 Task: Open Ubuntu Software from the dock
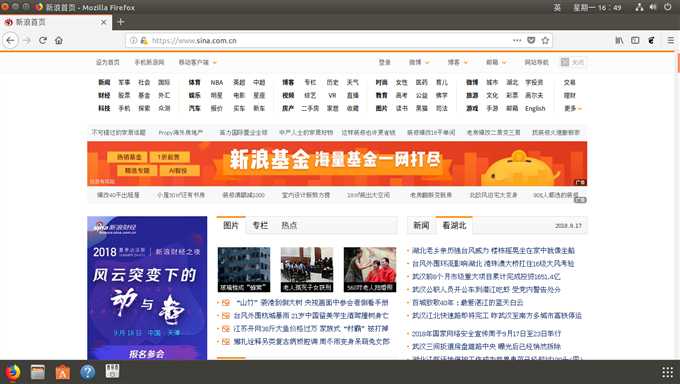[62, 372]
